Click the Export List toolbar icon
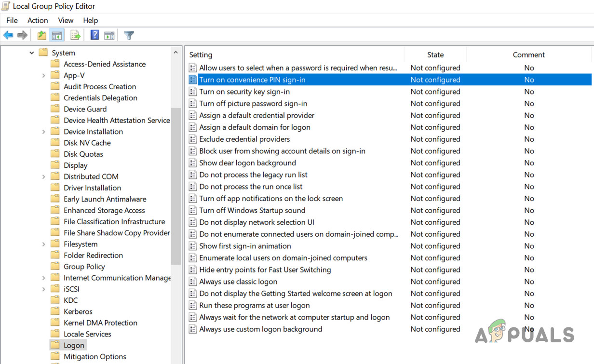Viewport: 594px width, 364px height. tap(75, 35)
